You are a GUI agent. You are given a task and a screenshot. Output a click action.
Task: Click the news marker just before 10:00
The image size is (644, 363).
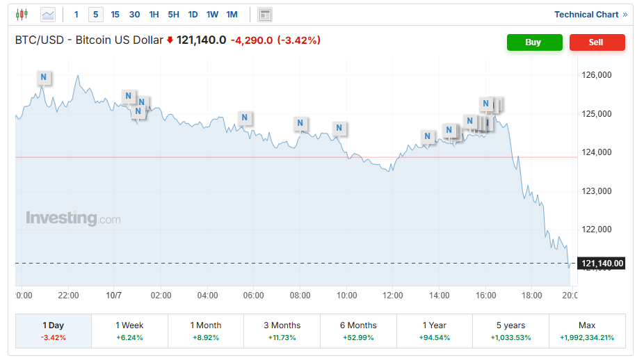[339, 128]
